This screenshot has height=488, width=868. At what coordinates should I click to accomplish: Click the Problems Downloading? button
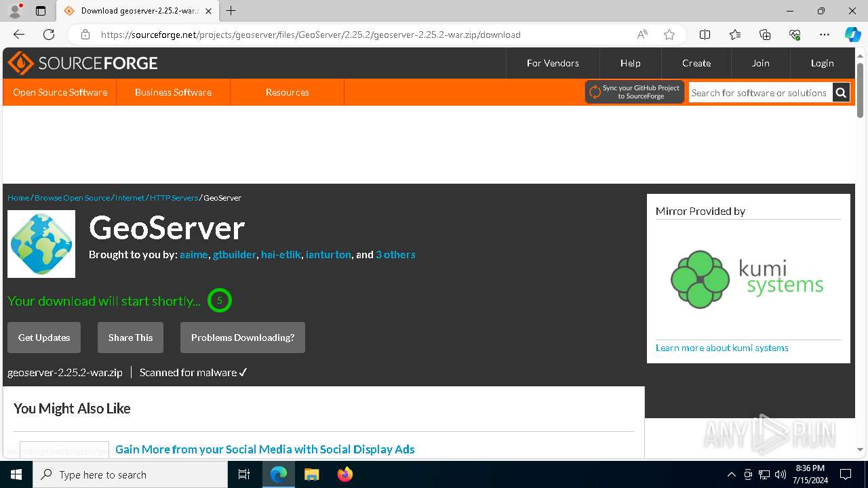[243, 338]
